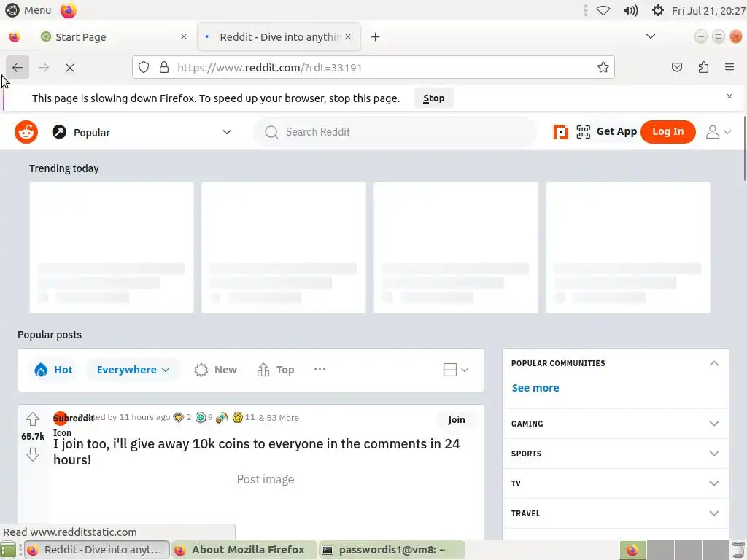Click the Search Reddit field
This screenshot has width=747, height=560.
click(395, 132)
